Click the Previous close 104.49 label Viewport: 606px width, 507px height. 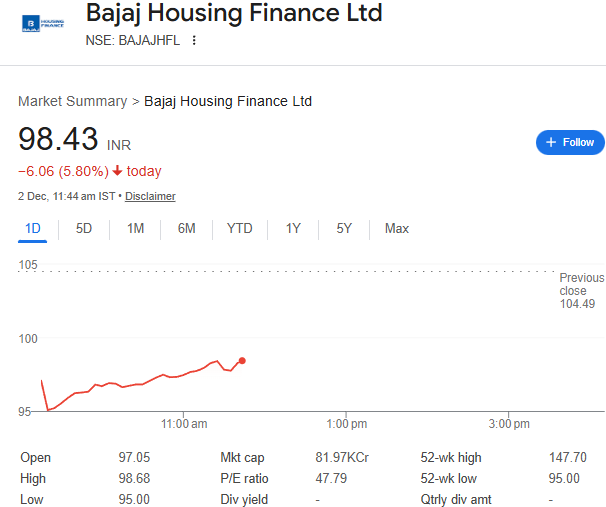click(580, 290)
